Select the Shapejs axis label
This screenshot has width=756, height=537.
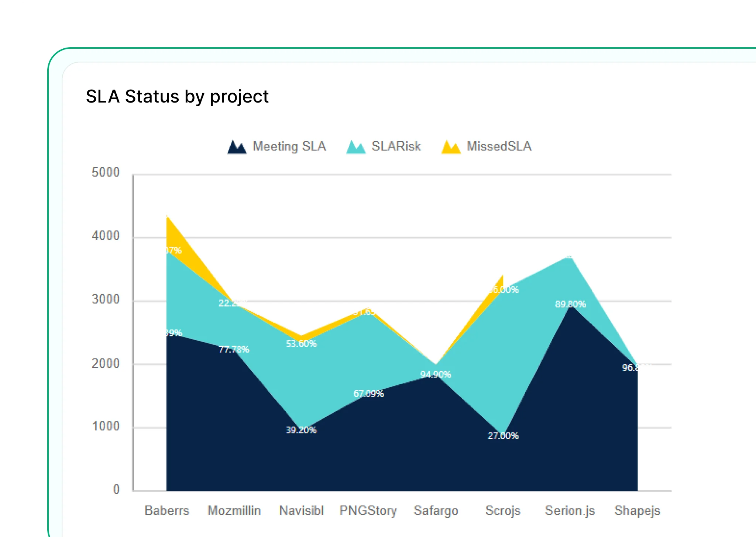(x=637, y=510)
